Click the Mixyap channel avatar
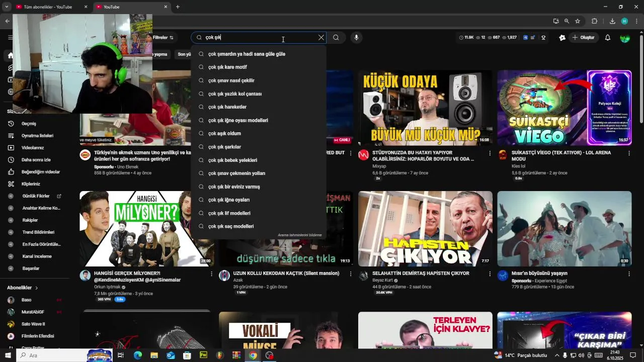 click(x=363, y=155)
